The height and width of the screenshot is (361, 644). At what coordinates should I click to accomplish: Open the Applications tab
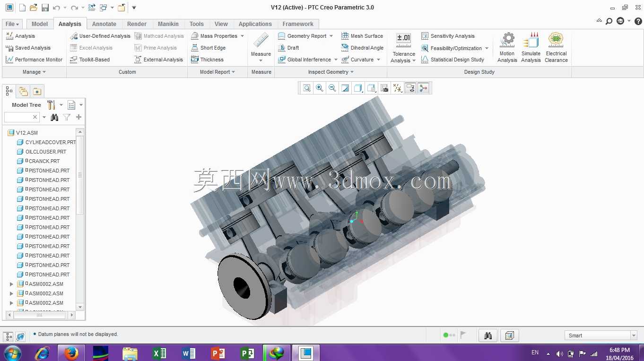pos(255,24)
